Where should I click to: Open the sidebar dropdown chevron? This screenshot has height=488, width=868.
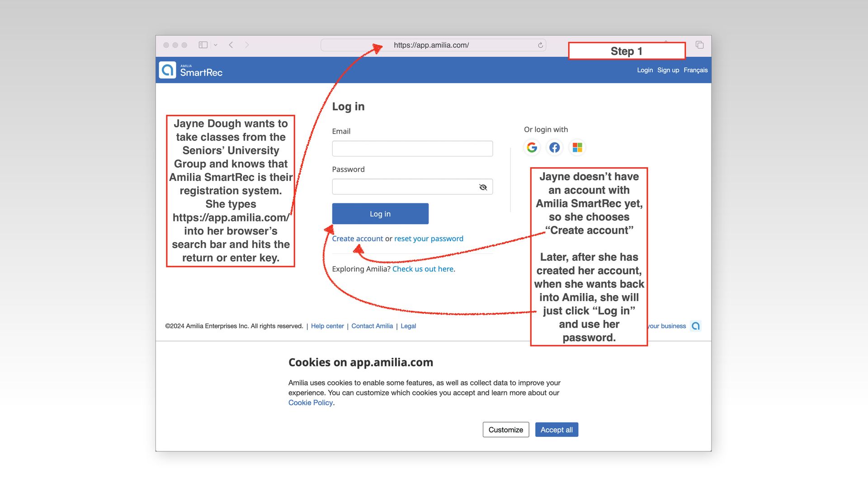point(216,45)
